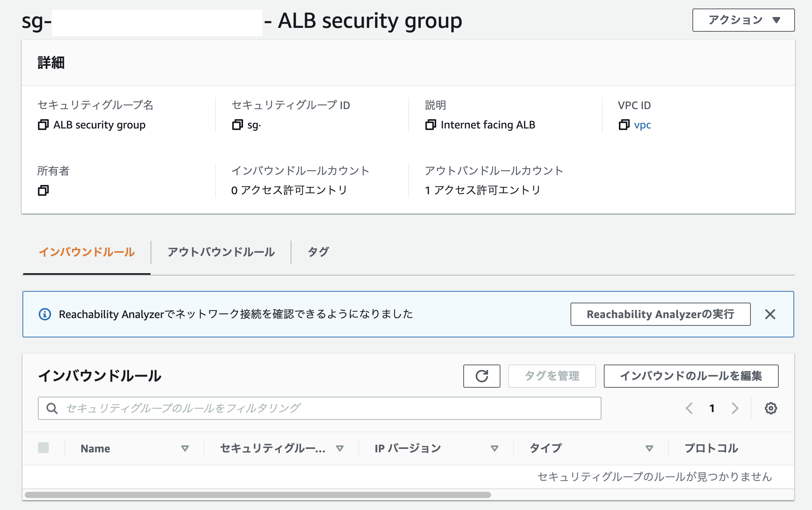Copy the security group name to clipboard
This screenshot has height=510, width=812.
point(43,125)
